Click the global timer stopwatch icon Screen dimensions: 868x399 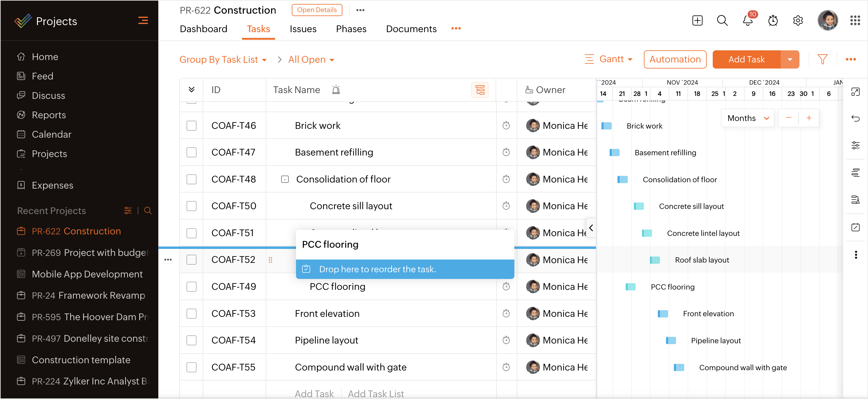(773, 21)
